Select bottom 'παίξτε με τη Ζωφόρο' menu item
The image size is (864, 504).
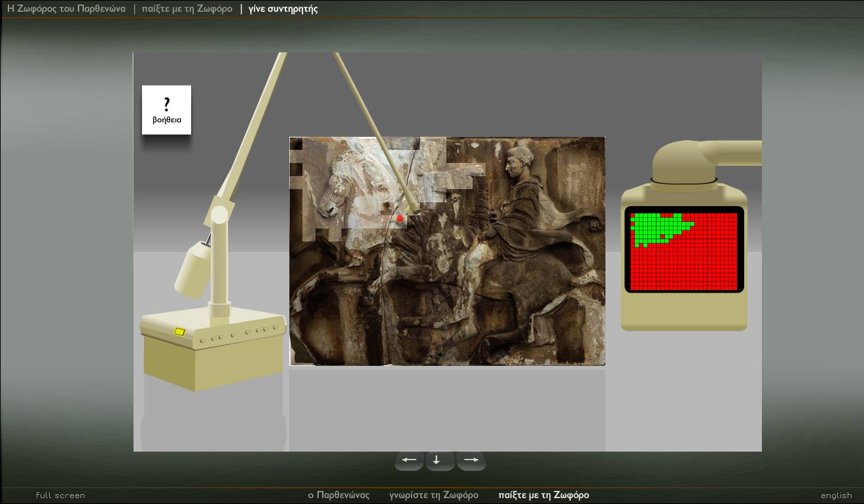(x=544, y=495)
